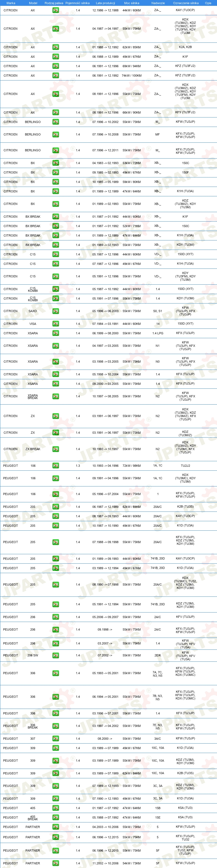Click the Model column header
This screenshot has width=217, height=868.
[x=33, y=3]
